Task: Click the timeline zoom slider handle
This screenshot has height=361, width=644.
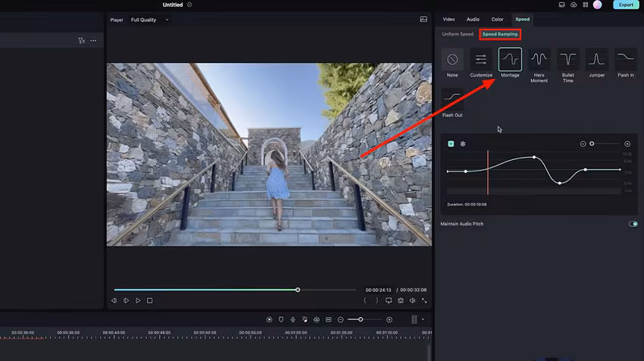Action: (x=360, y=319)
